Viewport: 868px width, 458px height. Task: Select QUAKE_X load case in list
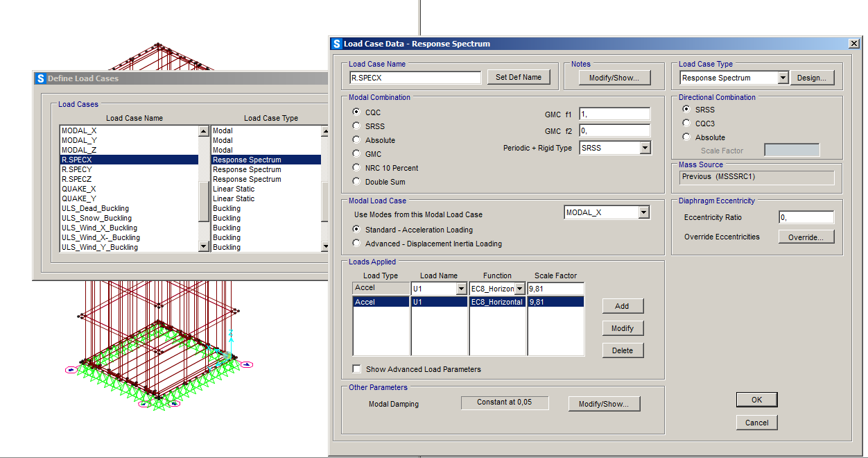[x=79, y=189]
